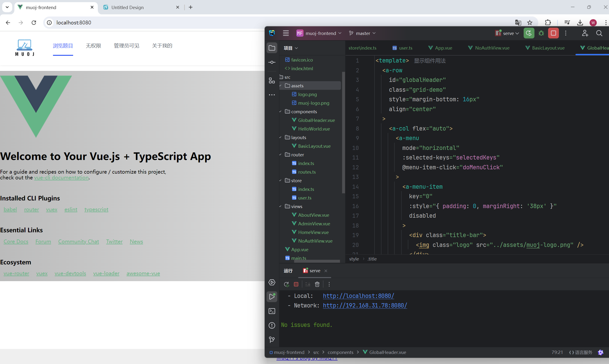The image size is (609, 364).
Task: Toggle the Run tool window button
Action: click(x=272, y=296)
